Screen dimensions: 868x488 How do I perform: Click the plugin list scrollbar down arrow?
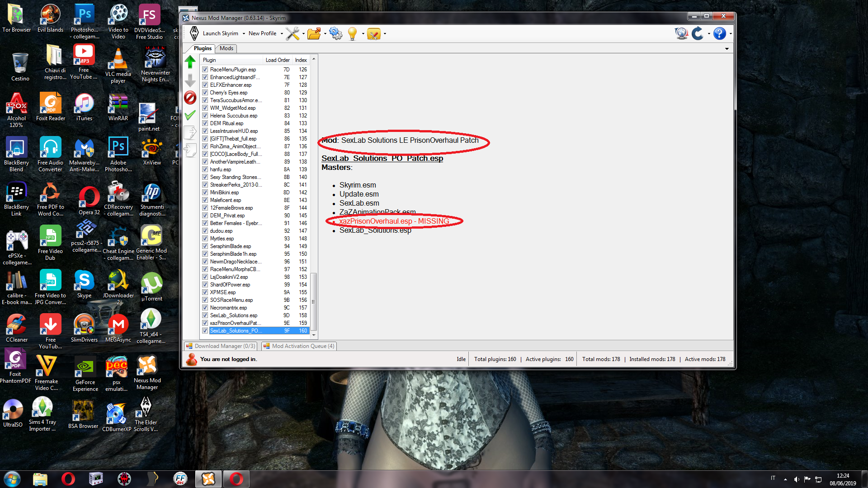coord(314,335)
